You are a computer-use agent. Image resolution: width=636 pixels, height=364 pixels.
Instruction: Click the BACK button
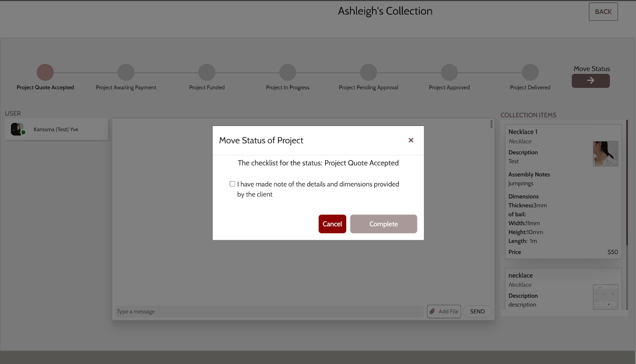pos(603,12)
